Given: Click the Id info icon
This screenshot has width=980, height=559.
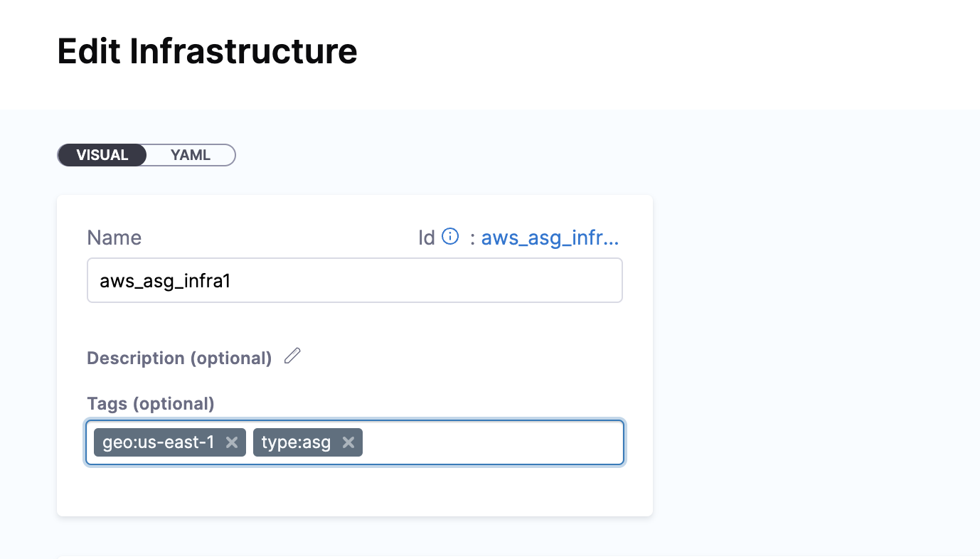Looking at the screenshot, I should (x=450, y=236).
